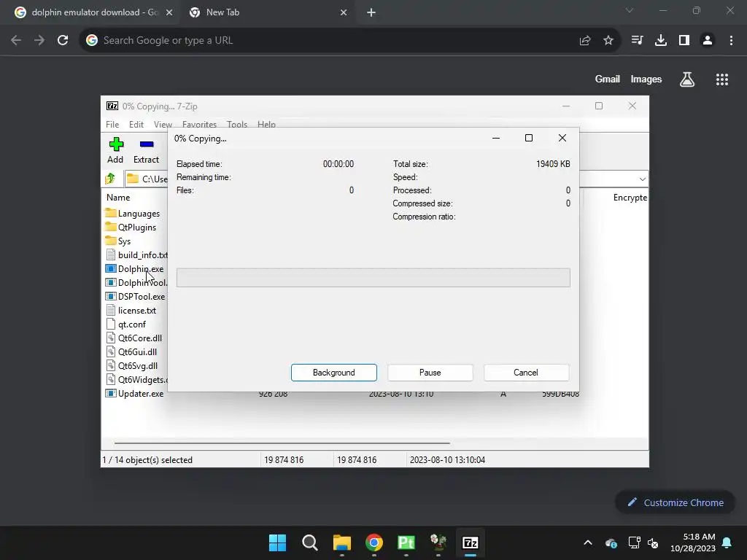The height and width of the screenshot is (560, 747).
Task: Click the Extract toolbar icon in 7-Zip
Action: (x=146, y=150)
